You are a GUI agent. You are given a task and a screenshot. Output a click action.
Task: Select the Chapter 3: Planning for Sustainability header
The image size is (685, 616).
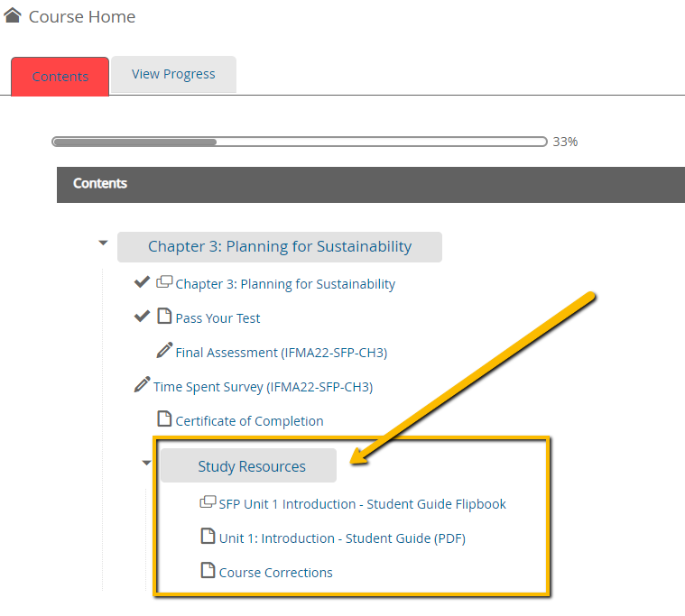[x=280, y=246]
